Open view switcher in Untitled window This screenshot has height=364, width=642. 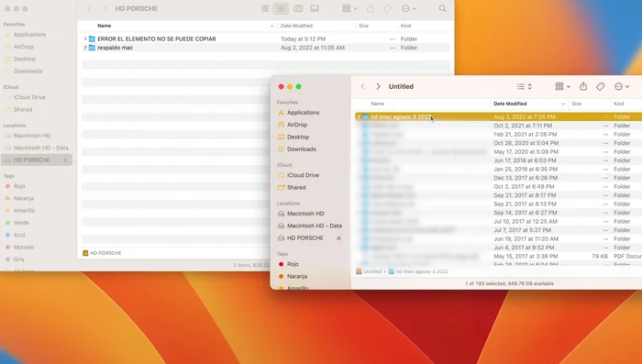[524, 86]
